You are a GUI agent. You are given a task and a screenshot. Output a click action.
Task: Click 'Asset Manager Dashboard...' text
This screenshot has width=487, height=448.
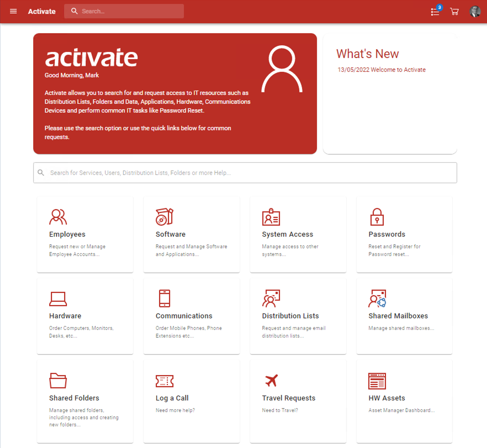[402, 410]
